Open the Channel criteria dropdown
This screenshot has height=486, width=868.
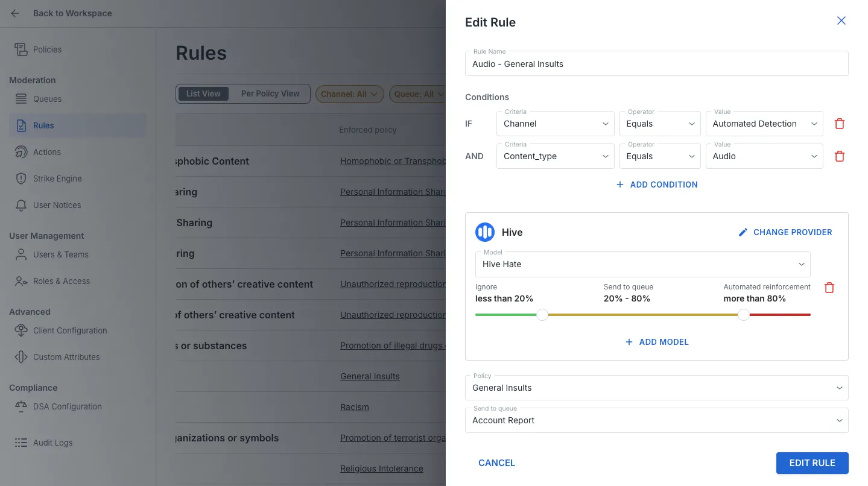click(556, 124)
